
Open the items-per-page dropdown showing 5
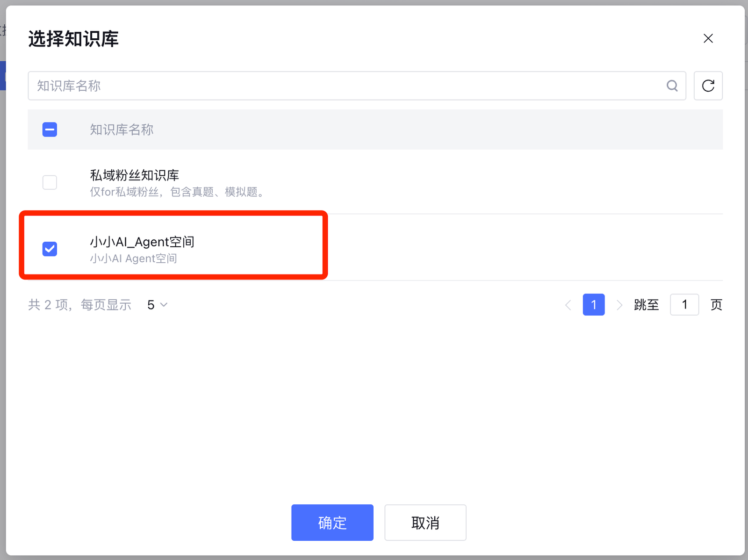coord(157,305)
